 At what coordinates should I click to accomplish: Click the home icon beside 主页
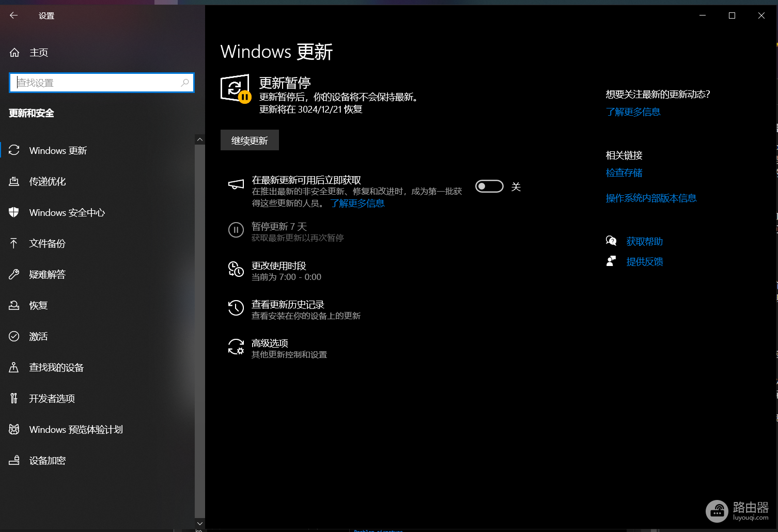pos(14,52)
